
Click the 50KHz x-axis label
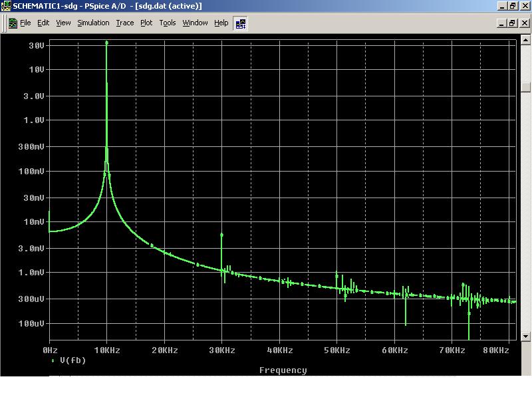[x=337, y=350]
